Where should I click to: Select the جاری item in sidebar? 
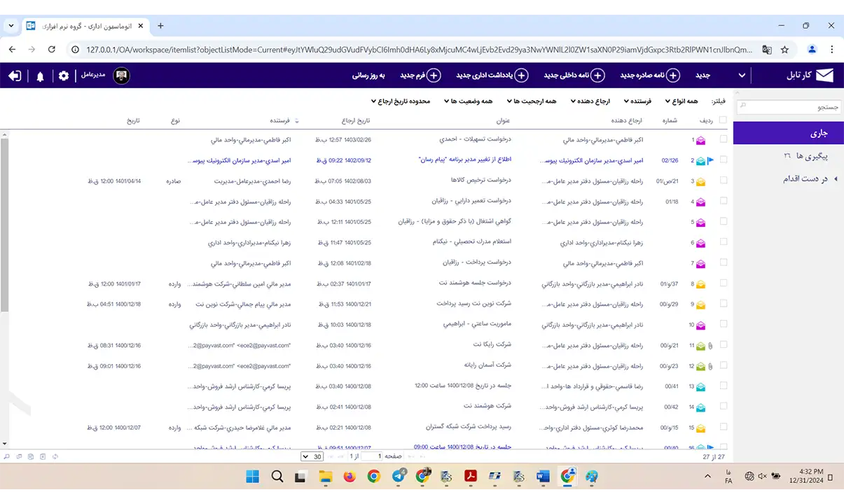(x=788, y=133)
